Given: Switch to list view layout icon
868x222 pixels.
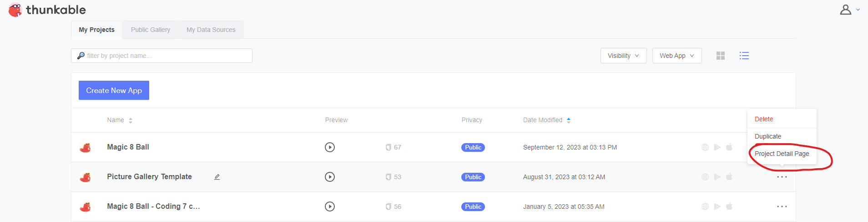Looking at the screenshot, I should (x=744, y=56).
